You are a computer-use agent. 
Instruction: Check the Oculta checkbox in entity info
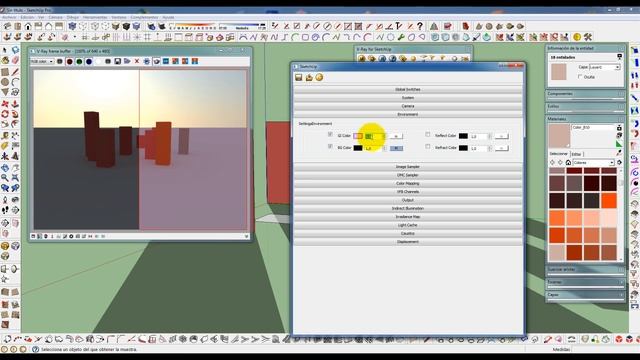click(x=580, y=77)
